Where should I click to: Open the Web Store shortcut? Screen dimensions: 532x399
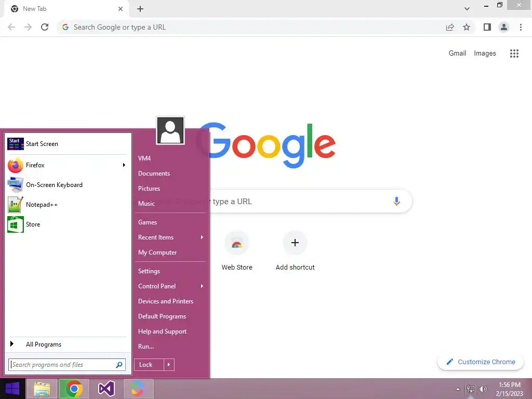pyautogui.click(x=237, y=250)
